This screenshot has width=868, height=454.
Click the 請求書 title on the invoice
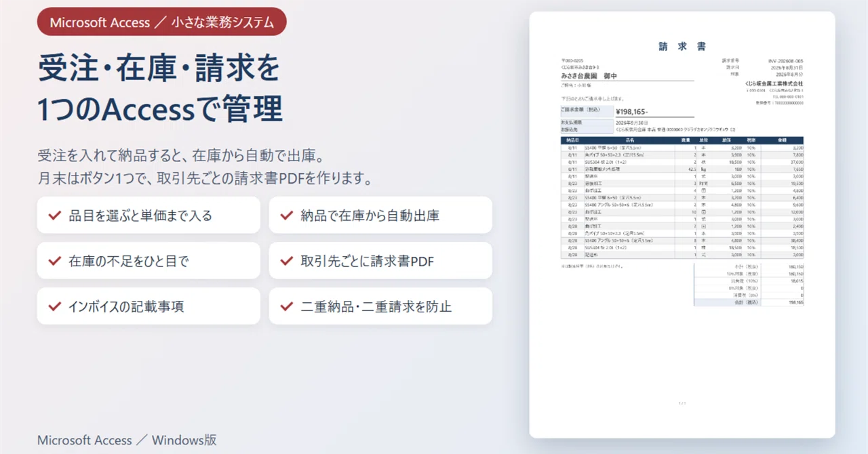click(x=682, y=46)
